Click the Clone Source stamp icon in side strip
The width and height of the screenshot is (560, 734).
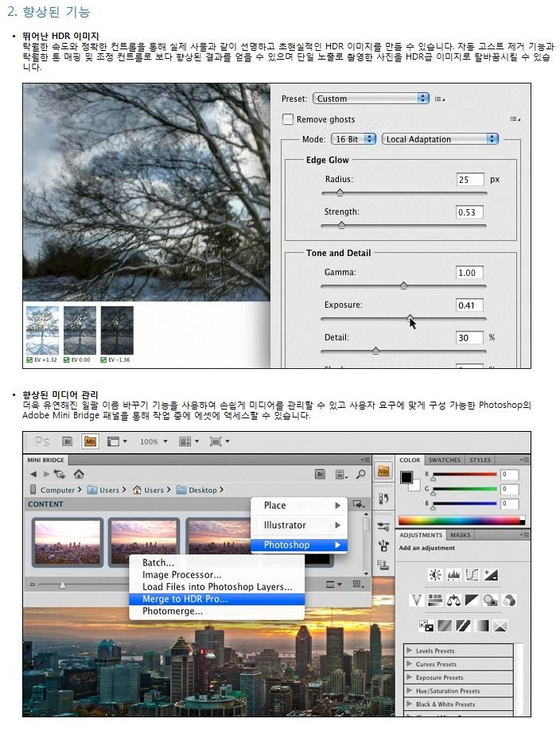(383, 565)
